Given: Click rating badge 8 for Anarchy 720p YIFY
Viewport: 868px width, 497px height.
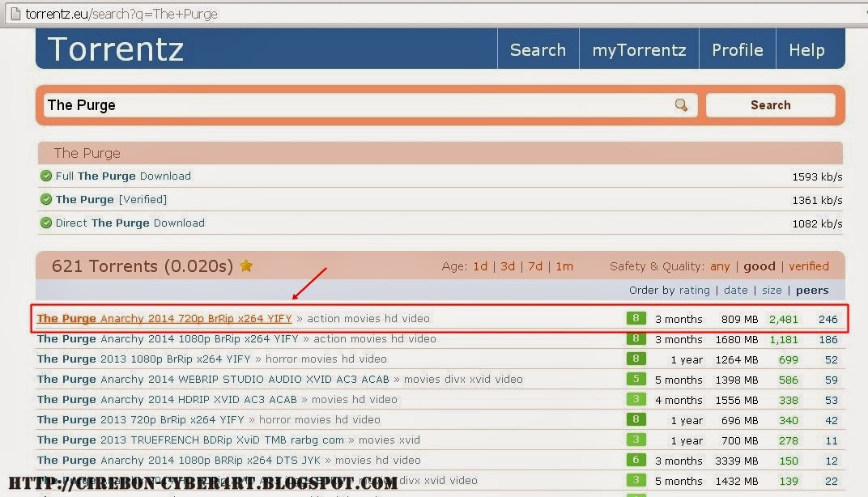Looking at the screenshot, I should pos(636,318).
